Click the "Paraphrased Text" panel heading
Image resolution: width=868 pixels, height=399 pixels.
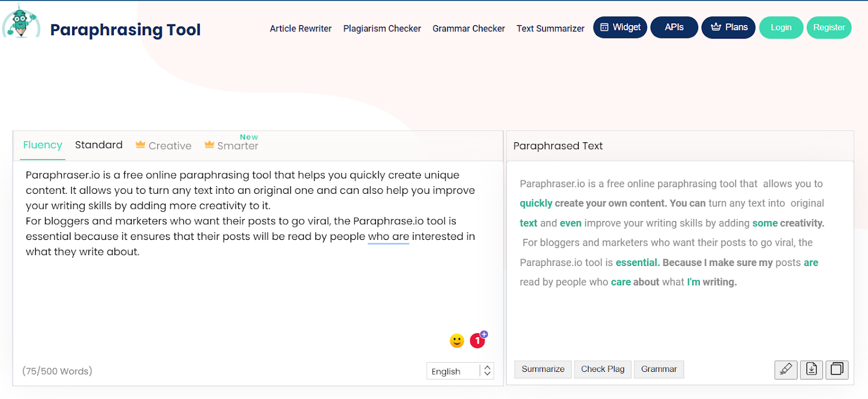click(x=558, y=146)
